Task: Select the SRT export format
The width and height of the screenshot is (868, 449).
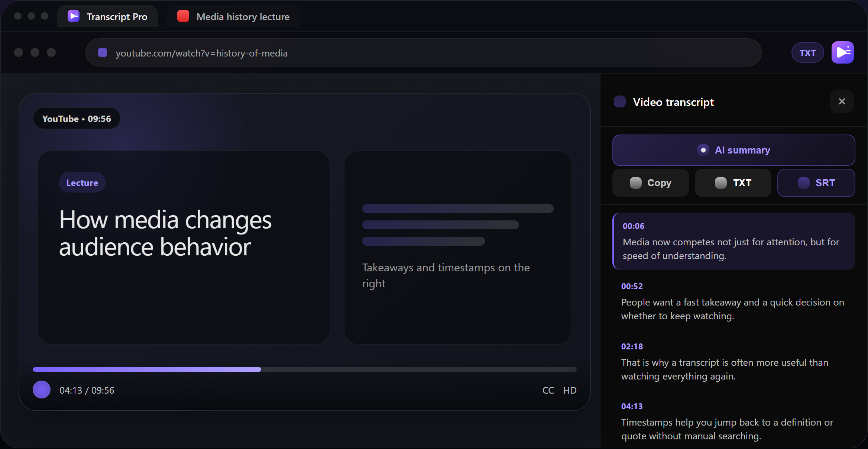Action: tap(816, 182)
